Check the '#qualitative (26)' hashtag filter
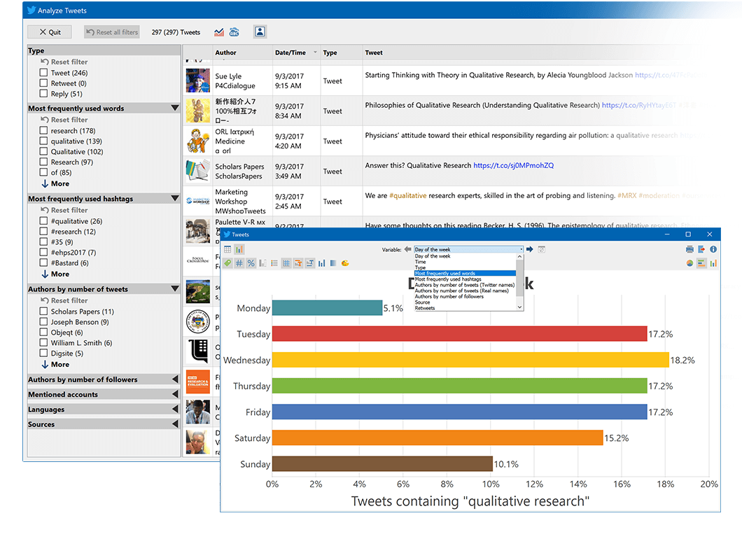This screenshot has width=742, height=560. (x=43, y=220)
